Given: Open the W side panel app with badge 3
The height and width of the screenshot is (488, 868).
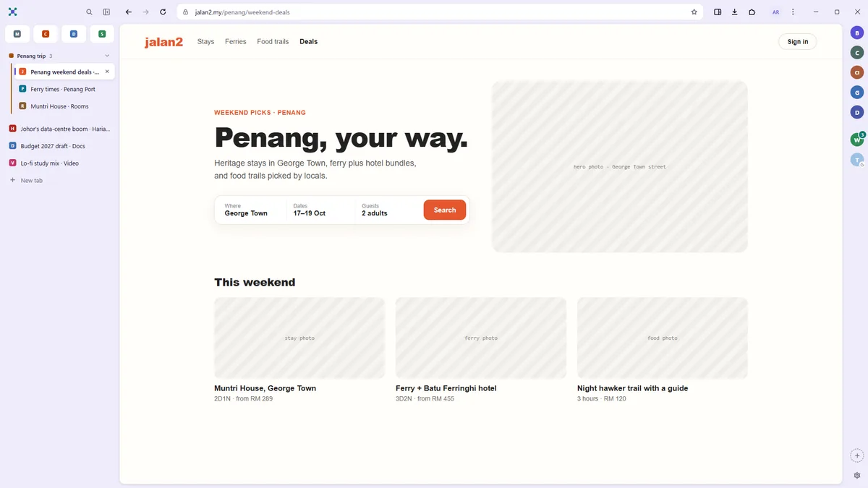Looking at the screenshot, I should coord(857,140).
